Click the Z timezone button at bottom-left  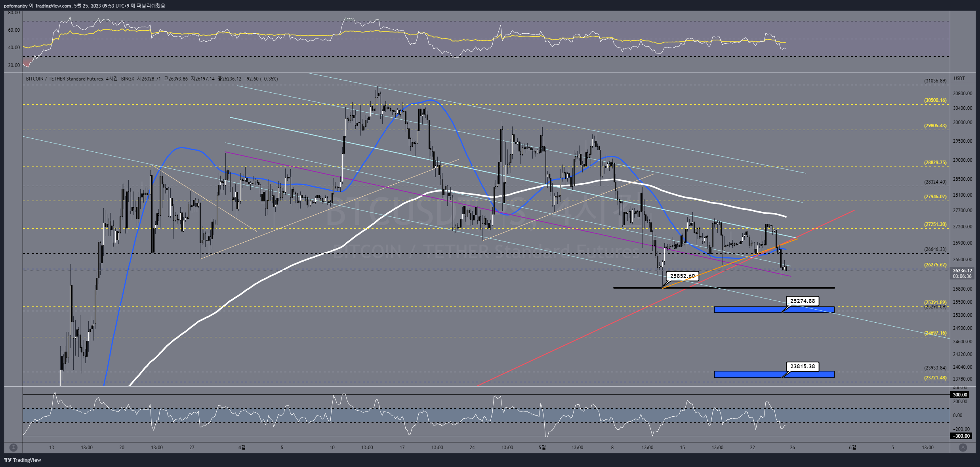click(x=13, y=447)
